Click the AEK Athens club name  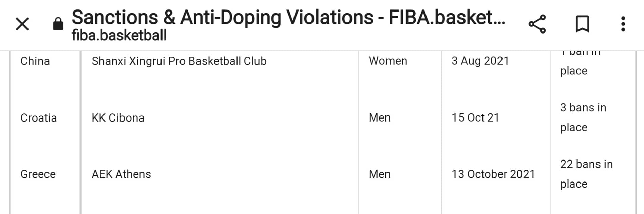121,174
